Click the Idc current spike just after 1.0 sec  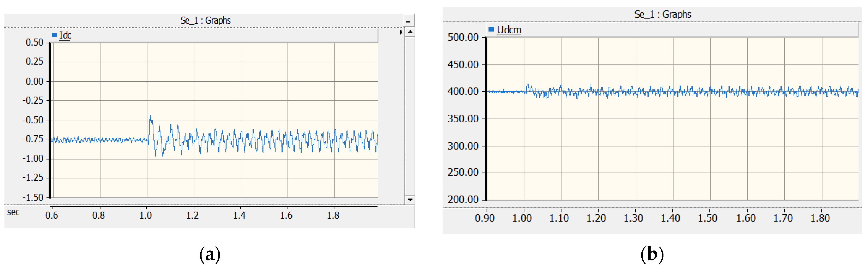(x=150, y=118)
